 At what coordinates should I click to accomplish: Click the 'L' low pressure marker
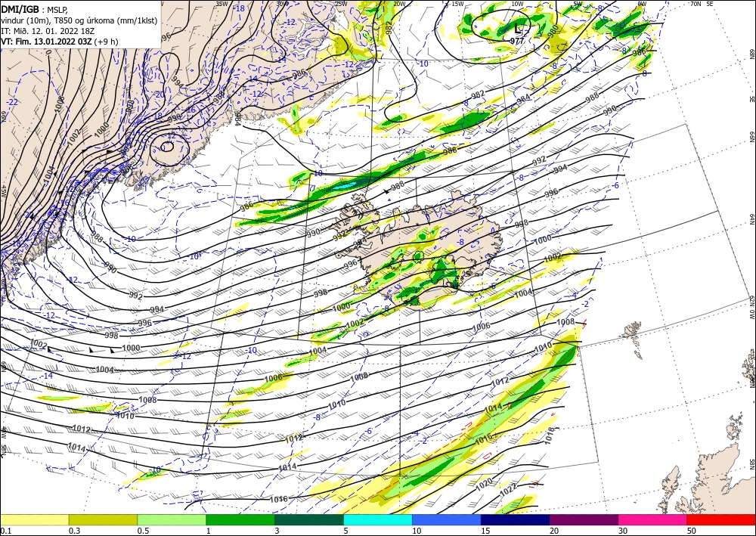pyautogui.click(x=518, y=28)
